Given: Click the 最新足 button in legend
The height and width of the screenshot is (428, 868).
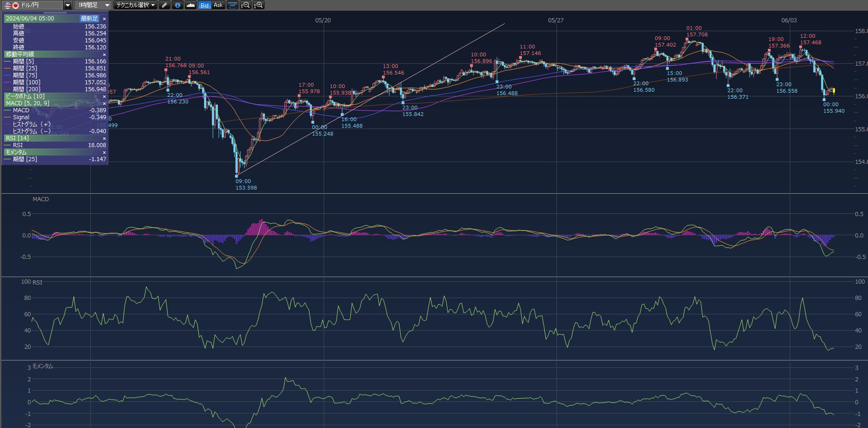Looking at the screenshot, I should pos(89,19).
